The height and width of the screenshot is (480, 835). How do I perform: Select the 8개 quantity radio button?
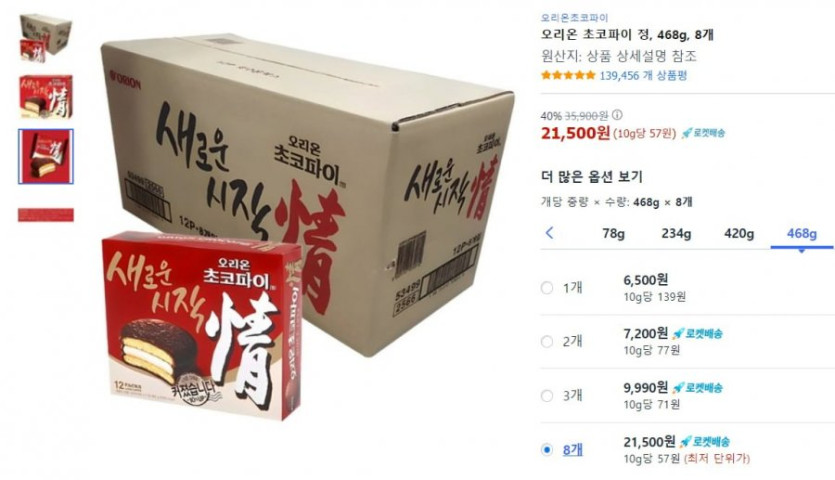(x=547, y=450)
